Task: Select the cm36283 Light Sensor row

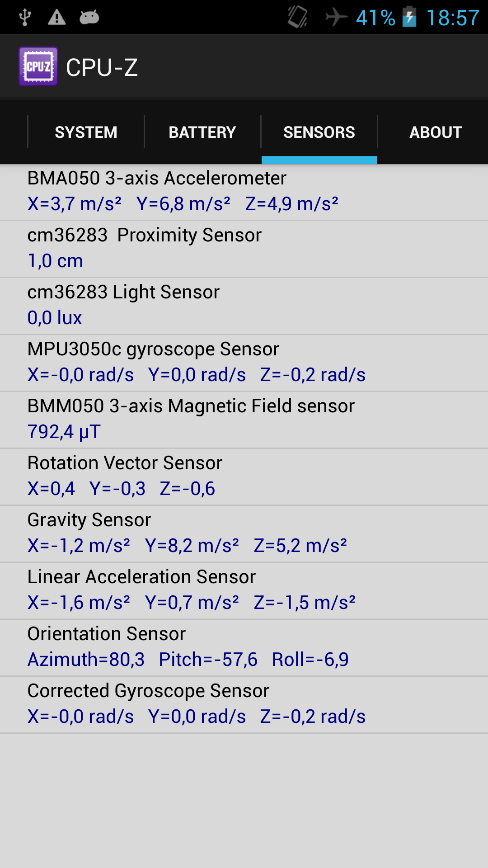Action: 244,306
